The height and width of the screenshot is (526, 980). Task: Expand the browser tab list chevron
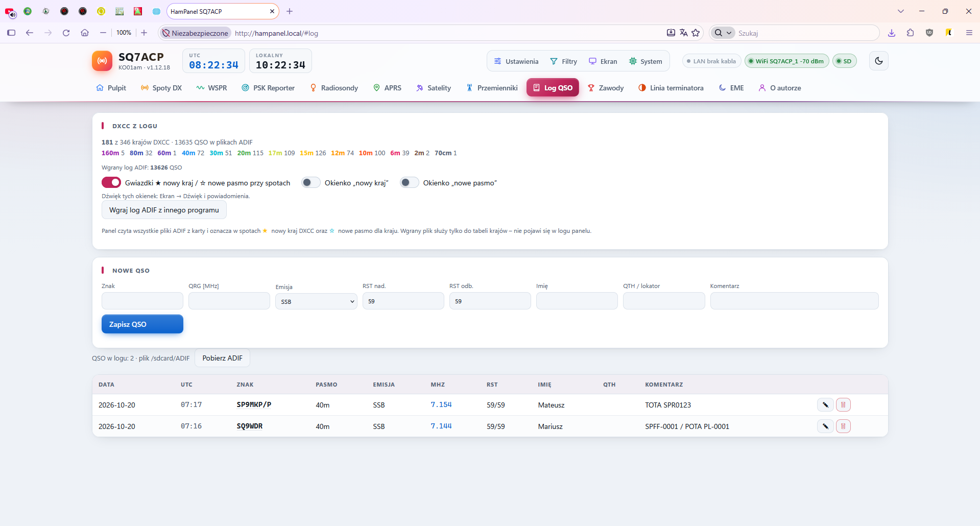[900, 11]
